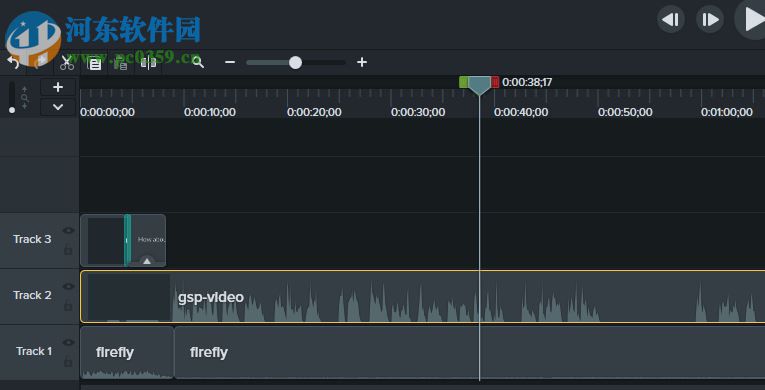Split the clip at the playhead
Image resolution: width=765 pixels, height=390 pixels.
click(148, 62)
